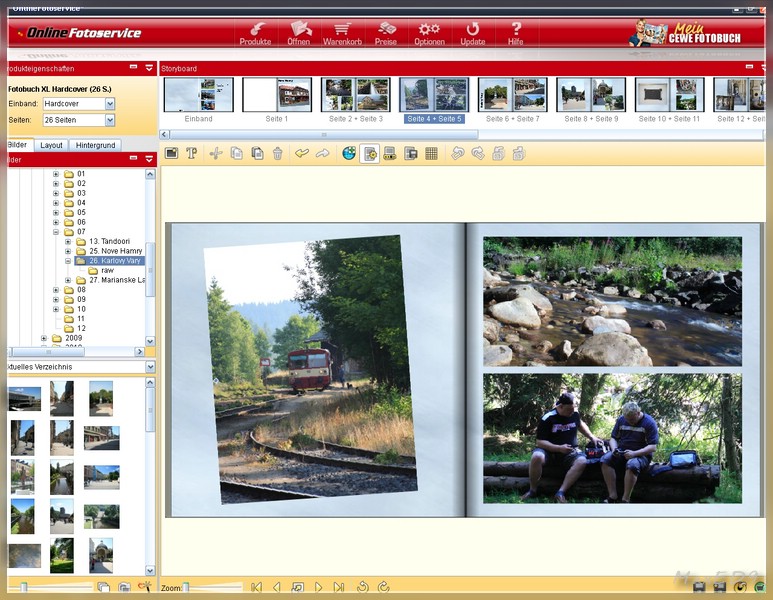
Task: Click the tilted train photo on left page
Action: (311, 369)
